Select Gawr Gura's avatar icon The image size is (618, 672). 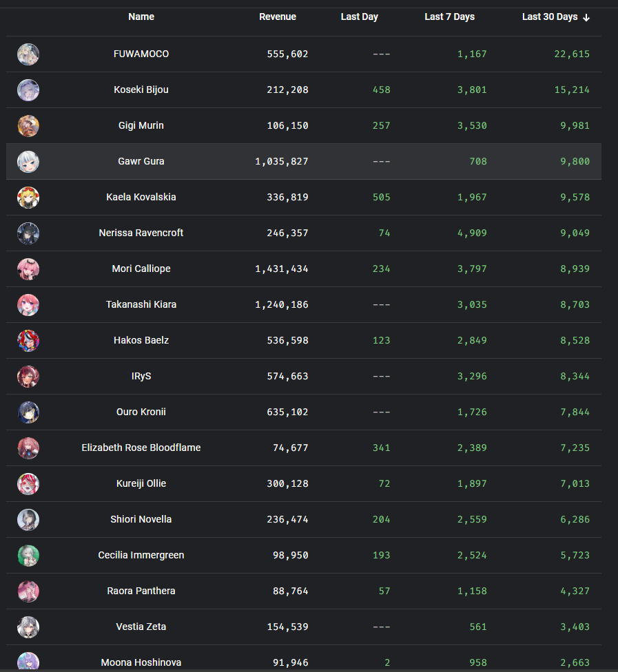28,162
